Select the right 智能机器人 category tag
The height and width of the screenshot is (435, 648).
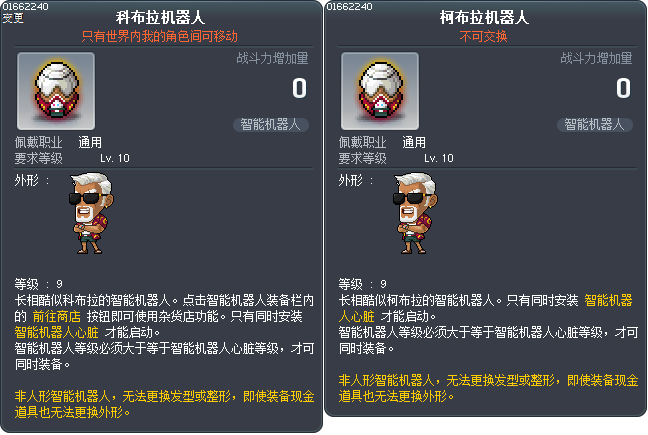pyautogui.click(x=595, y=125)
